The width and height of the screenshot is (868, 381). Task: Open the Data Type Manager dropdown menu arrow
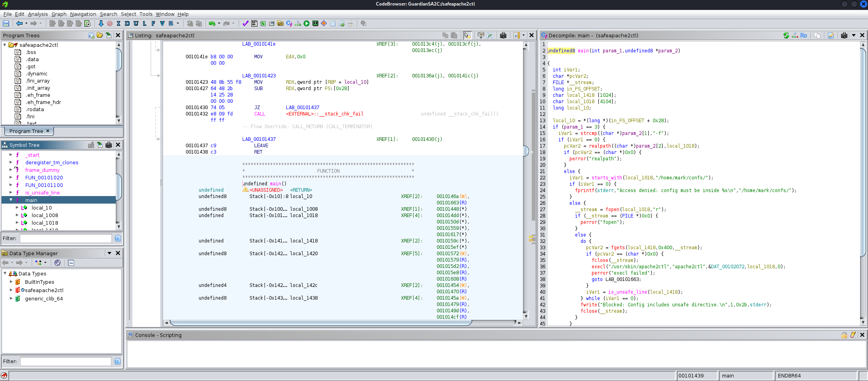click(109, 253)
